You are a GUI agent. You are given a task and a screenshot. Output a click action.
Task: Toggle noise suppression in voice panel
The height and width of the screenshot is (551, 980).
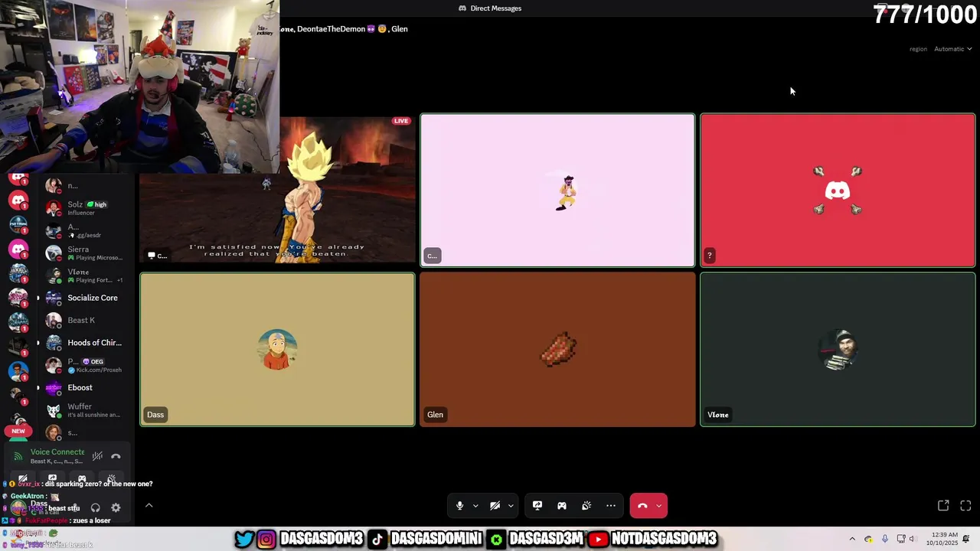(97, 456)
